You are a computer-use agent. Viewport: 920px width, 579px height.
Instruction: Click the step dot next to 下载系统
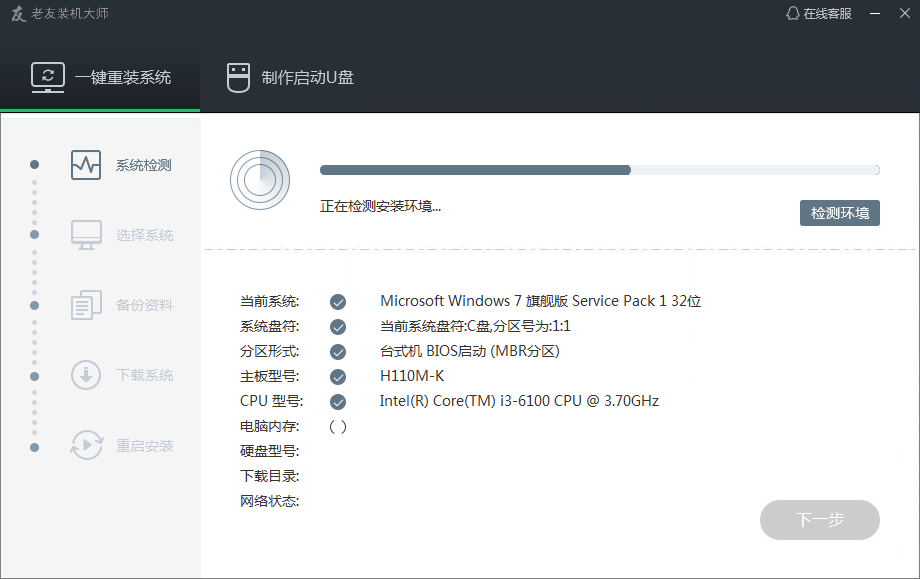tap(35, 376)
